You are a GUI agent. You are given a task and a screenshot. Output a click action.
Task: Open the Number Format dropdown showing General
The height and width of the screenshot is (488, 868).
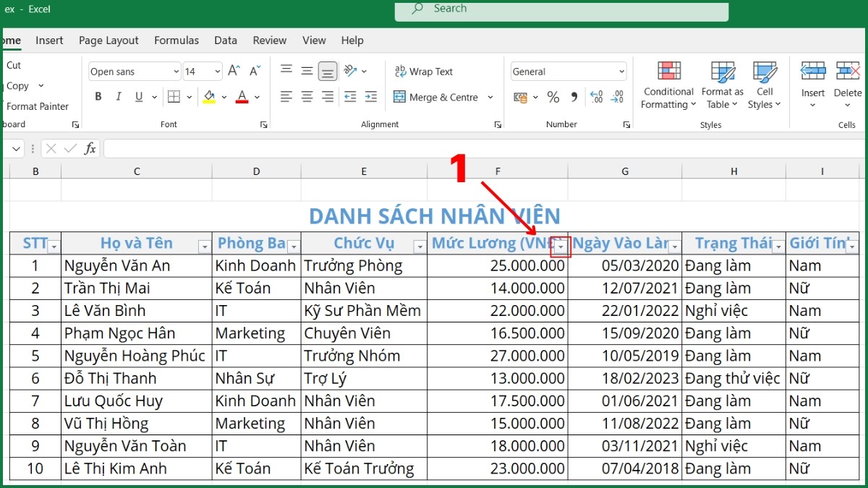click(x=568, y=71)
